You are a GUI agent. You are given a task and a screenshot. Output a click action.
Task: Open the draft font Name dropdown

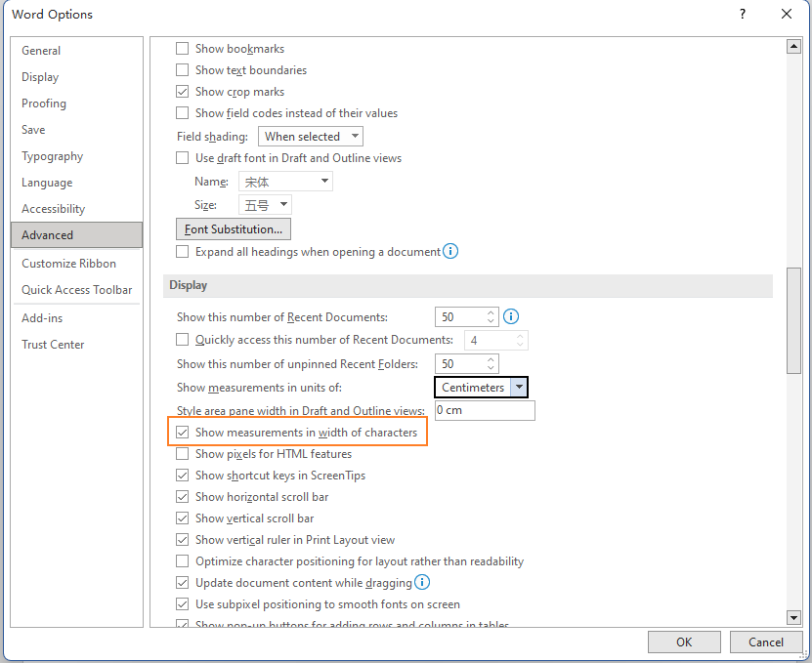click(x=285, y=182)
